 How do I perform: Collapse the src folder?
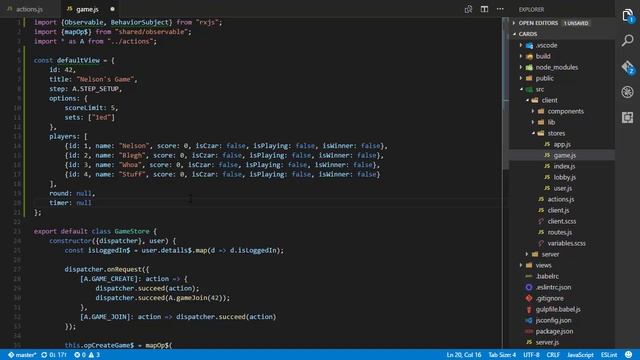pyautogui.click(x=539, y=89)
